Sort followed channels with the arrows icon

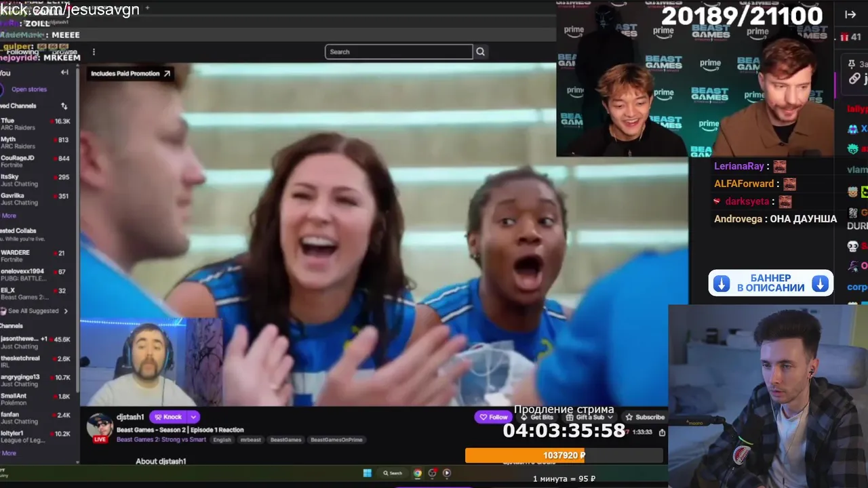[64, 106]
